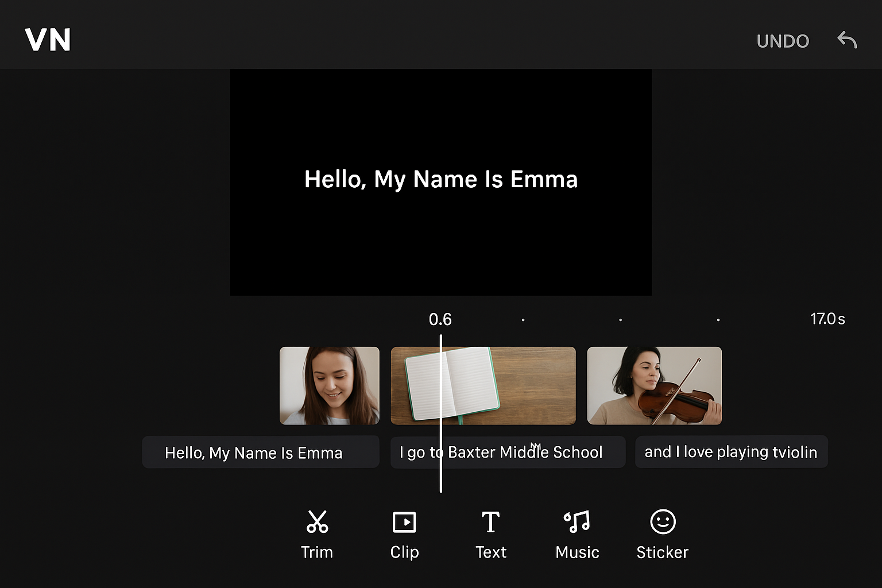The image size is (882, 588).
Task: Click the smiley face Sticker icon
Action: (662, 521)
